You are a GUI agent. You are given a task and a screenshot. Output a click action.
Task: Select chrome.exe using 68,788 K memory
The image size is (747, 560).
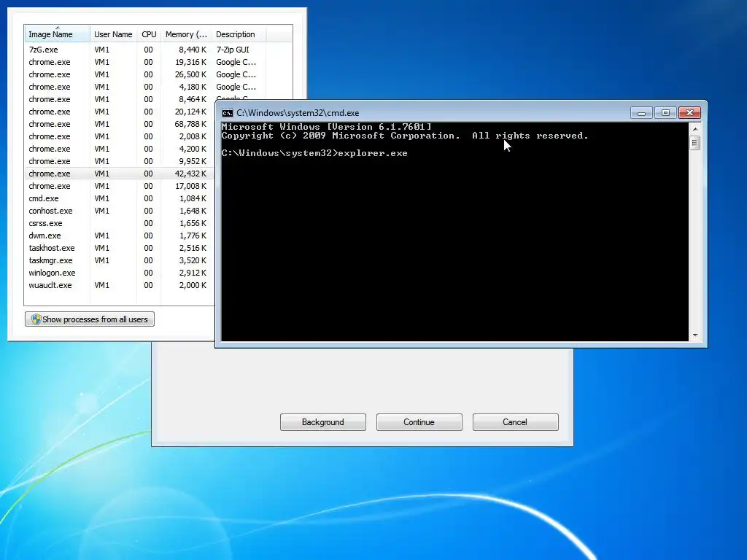click(119, 124)
